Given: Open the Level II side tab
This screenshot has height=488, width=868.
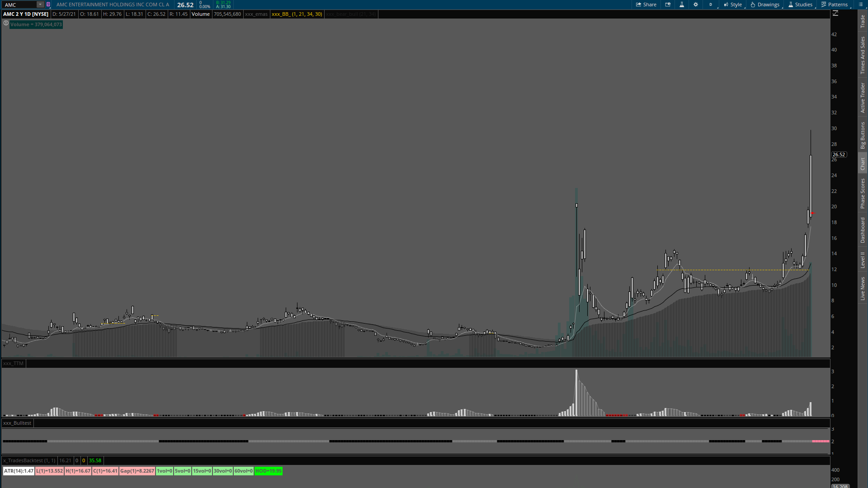Looking at the screenshot, I should tap(863, 260).
